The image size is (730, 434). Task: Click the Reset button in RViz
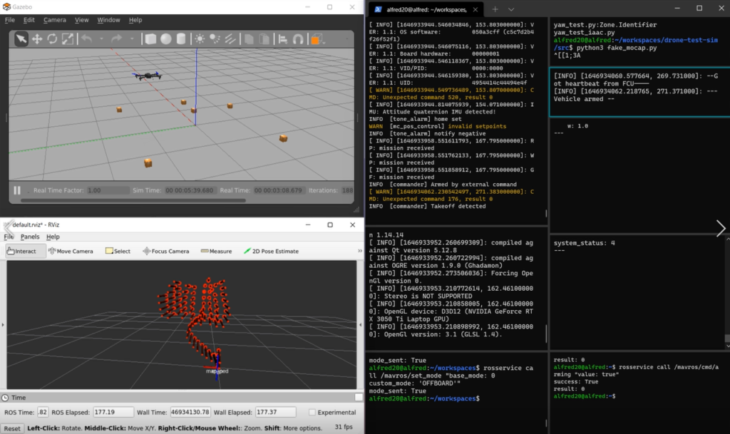pyautogui.click(x=13, y=428)
